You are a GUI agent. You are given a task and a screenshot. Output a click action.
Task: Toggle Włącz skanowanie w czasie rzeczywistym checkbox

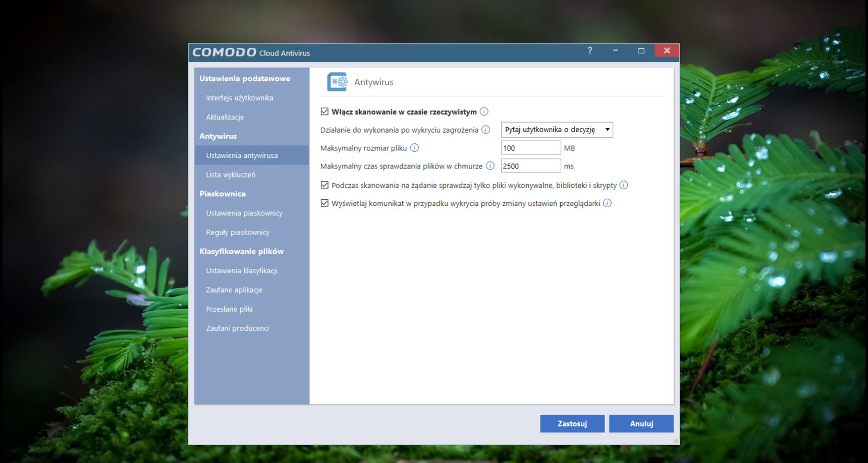click(324, 111)
